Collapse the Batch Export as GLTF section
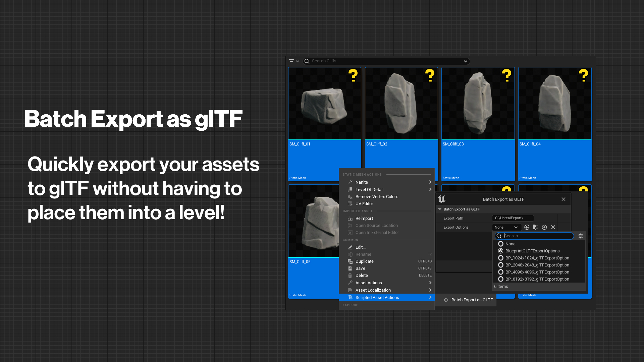The image size is (644, 362). [x=440, y=209]
